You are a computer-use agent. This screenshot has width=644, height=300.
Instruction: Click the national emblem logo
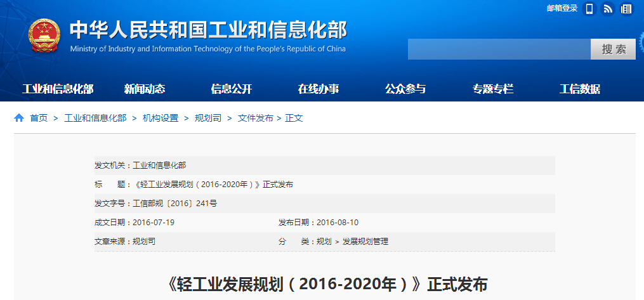pyautogui.click(x=44, y=36)
